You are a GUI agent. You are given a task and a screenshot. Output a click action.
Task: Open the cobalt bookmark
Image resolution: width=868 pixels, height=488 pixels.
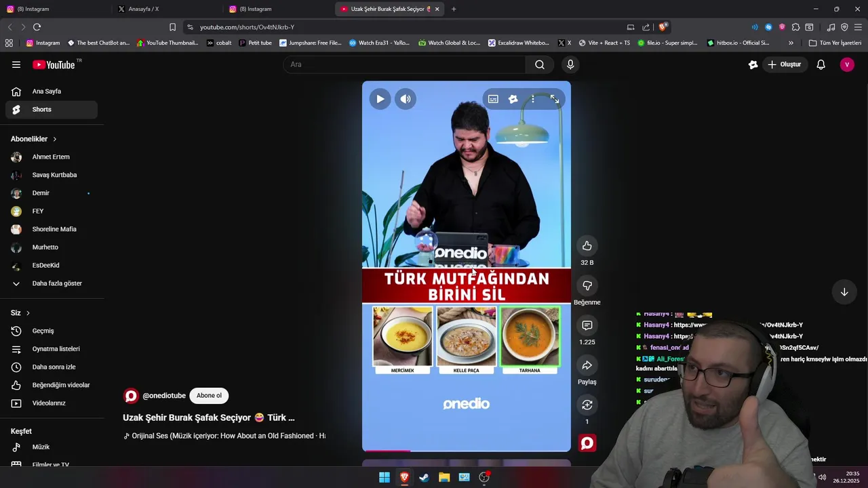click(x=219, y=43)
